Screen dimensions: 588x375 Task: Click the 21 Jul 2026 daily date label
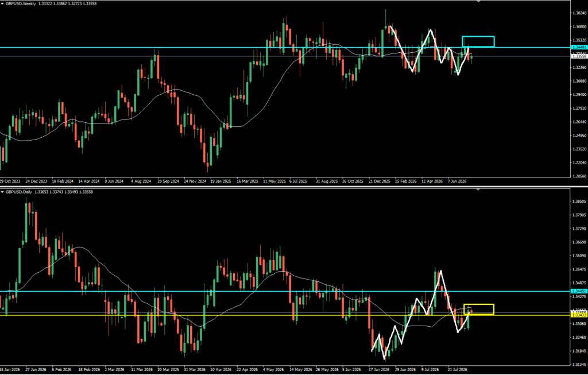pyautogui.click(x=458, y=369)
